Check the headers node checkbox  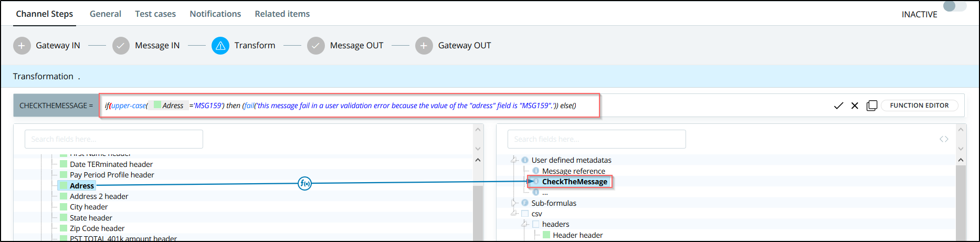pos(535,224)
